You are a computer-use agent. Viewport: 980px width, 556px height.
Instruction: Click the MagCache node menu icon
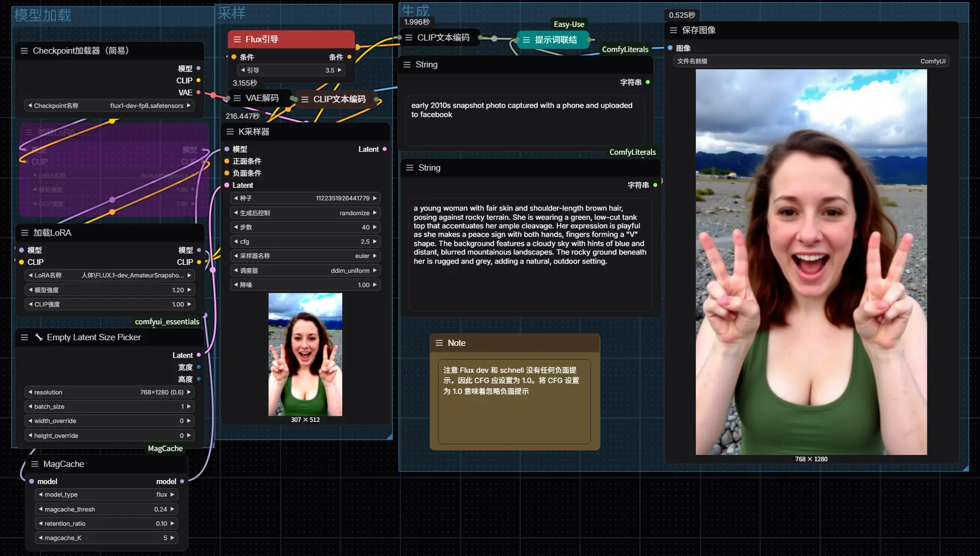coord(35,464)
